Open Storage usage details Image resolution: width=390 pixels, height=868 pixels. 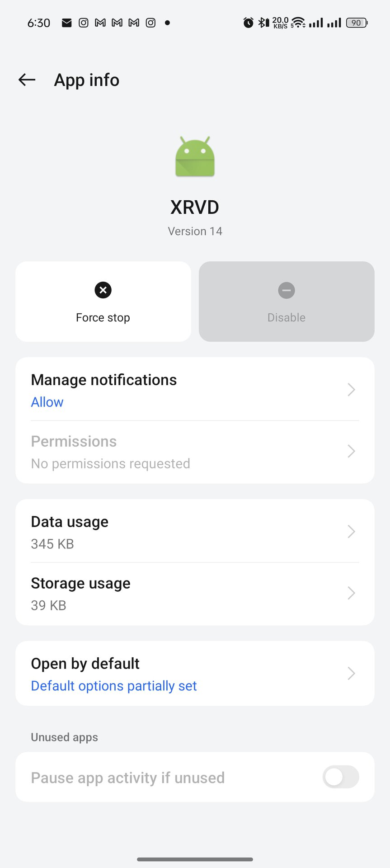pos(181,593)
